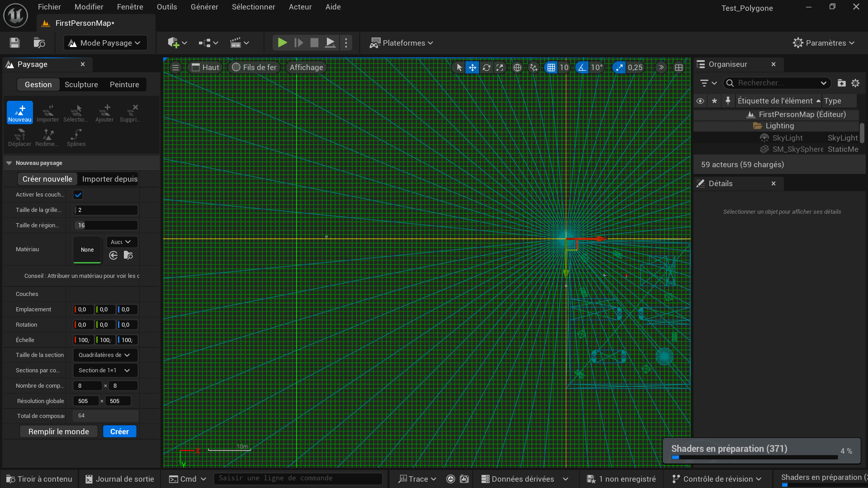Select the Supprimer landscape tool
The height and width of the screenshot is (488, 868).
click(x=130, y=112)
